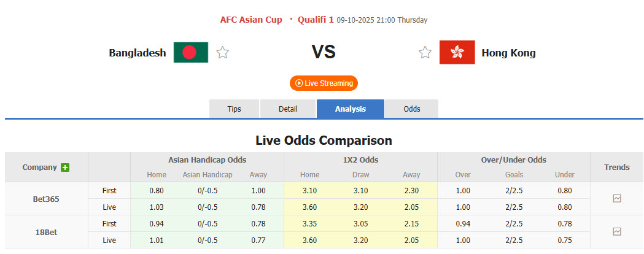
Task: Click the Qualifi 1 round link
Action: [316, 20]
